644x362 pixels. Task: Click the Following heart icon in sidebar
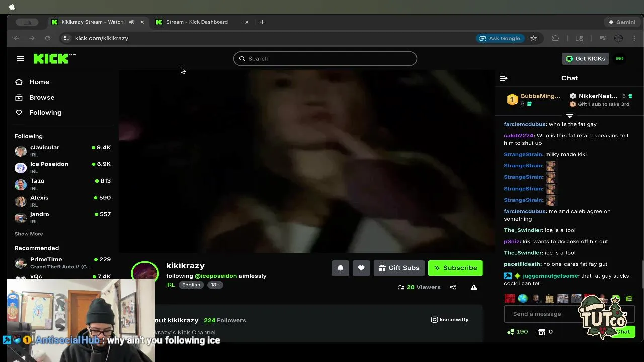[19, 112]
